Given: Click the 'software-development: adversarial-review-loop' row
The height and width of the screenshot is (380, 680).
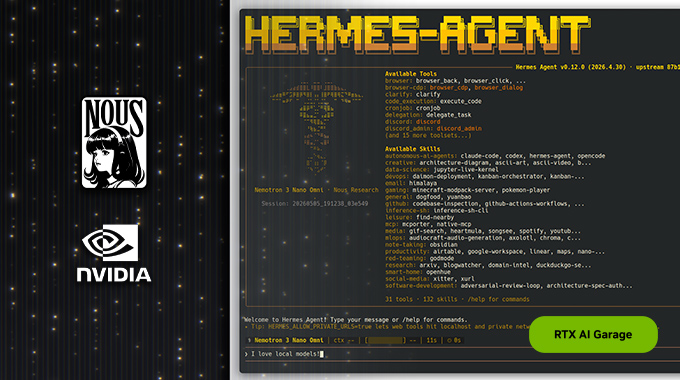Looking at the screenshot, I should click(509, 286).
